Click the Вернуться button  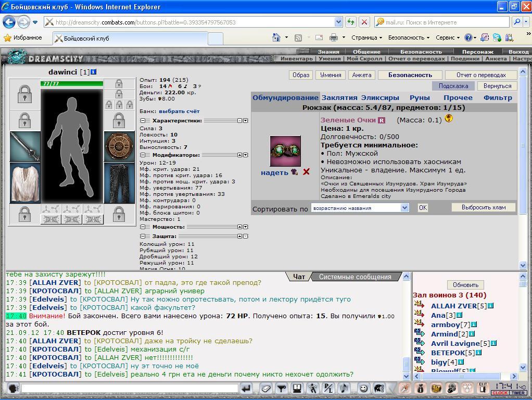pos(497,86)
